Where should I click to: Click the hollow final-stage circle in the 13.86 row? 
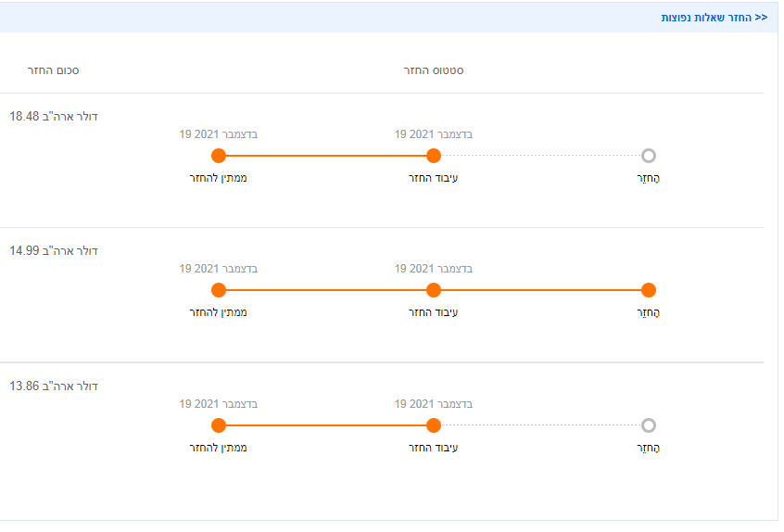[x=649, y=425]
